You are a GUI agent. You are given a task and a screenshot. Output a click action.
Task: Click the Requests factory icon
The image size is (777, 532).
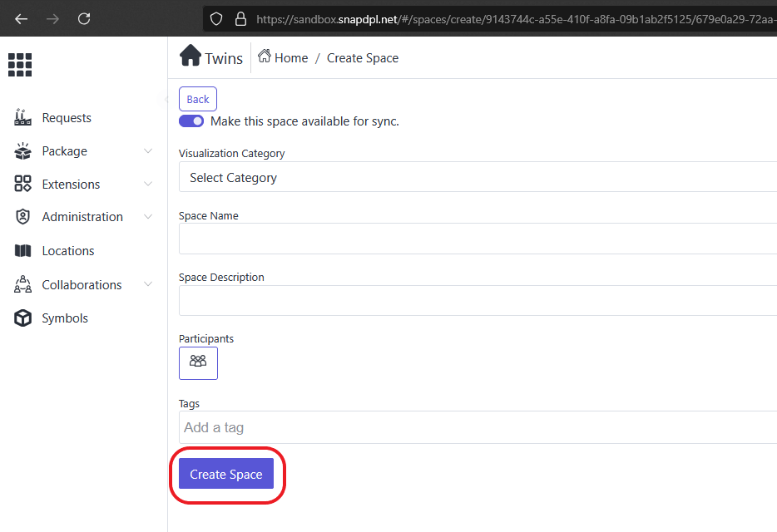coord(22,117)
